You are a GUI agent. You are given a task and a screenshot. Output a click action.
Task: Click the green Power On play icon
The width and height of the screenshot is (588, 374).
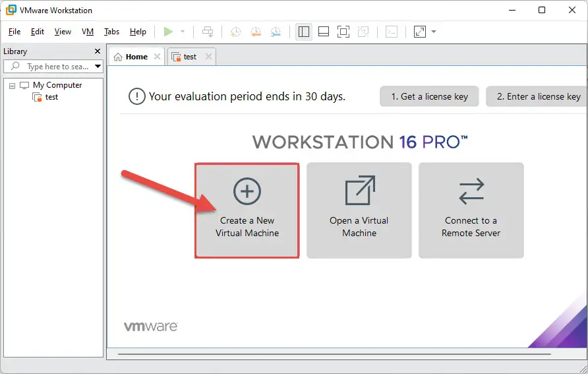tap(168, 32)
